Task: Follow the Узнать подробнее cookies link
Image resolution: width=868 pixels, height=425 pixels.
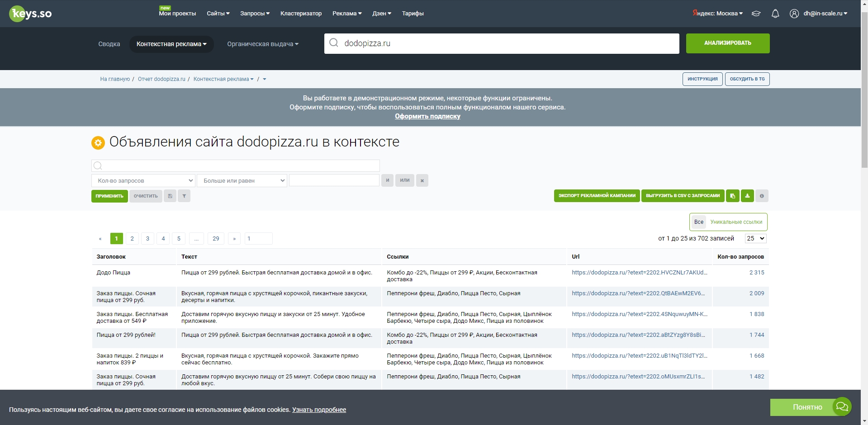Action: pos(319,410)
